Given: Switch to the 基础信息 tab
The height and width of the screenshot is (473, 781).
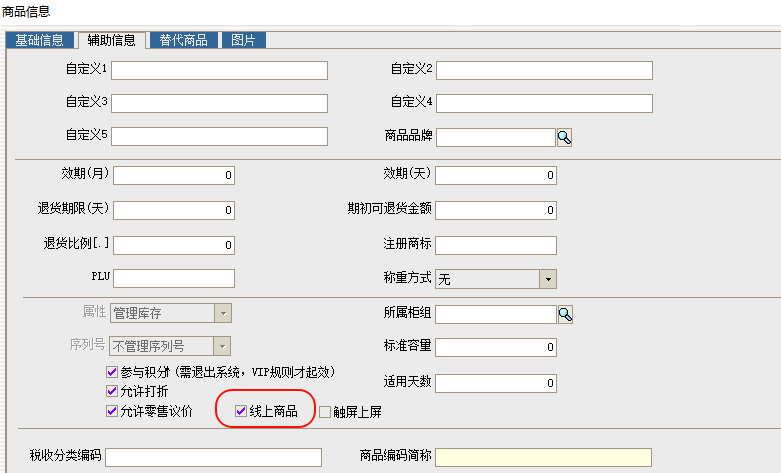Looking at the screenshot, I should (39, 40).
